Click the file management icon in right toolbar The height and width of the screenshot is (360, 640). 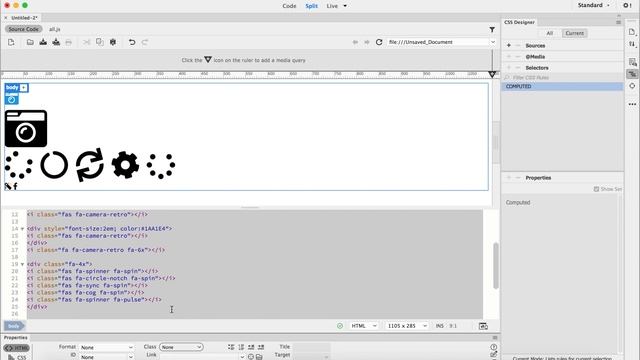(x=632, y=32)
